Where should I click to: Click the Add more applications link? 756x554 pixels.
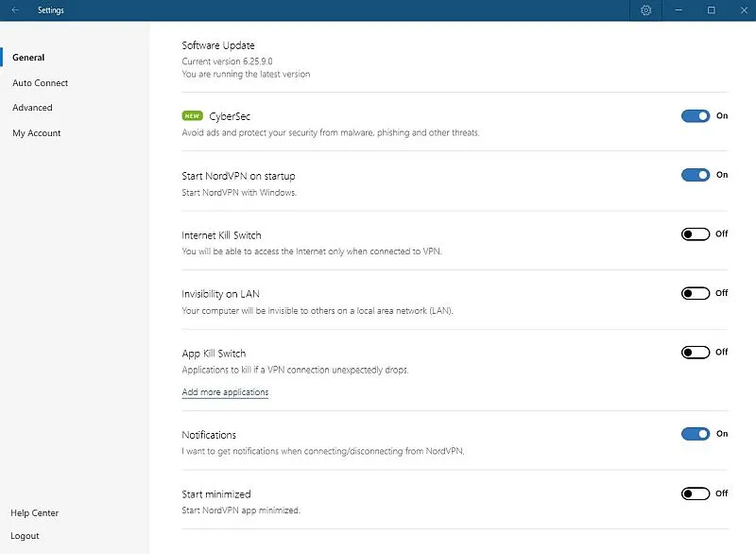227,390
